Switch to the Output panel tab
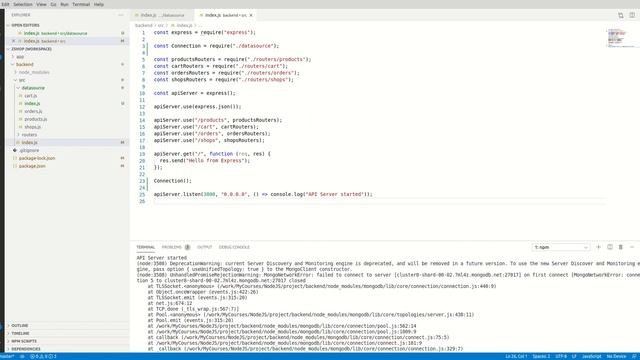This screenshot has width=640, height=360. click(x=204, y=247)
